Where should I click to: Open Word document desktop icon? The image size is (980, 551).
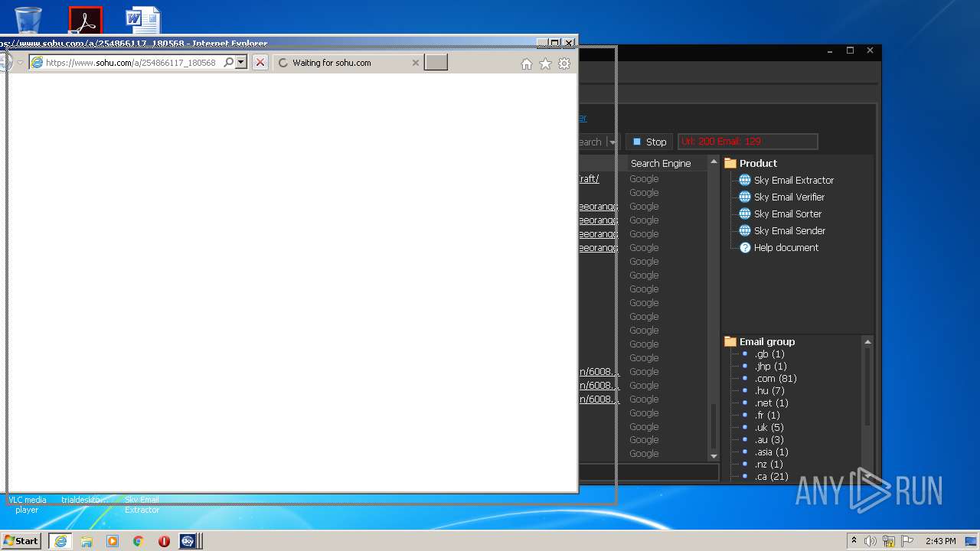click(143, 20)
